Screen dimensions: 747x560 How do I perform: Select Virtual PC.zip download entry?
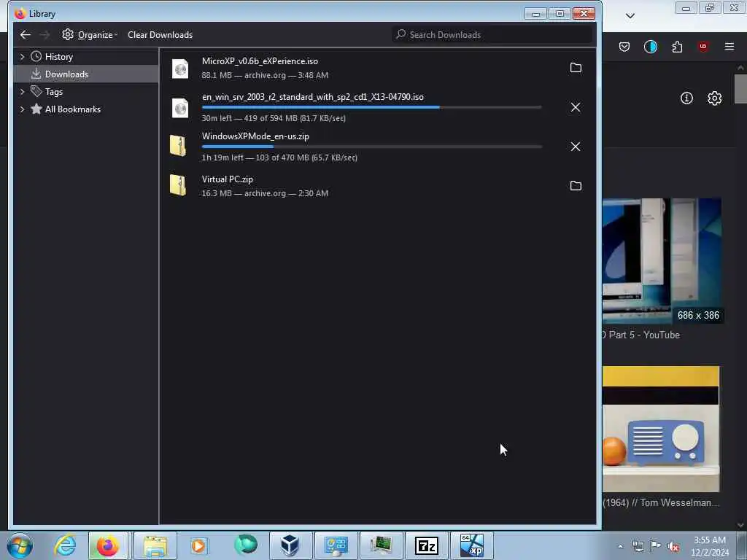(x=377, y=186)
